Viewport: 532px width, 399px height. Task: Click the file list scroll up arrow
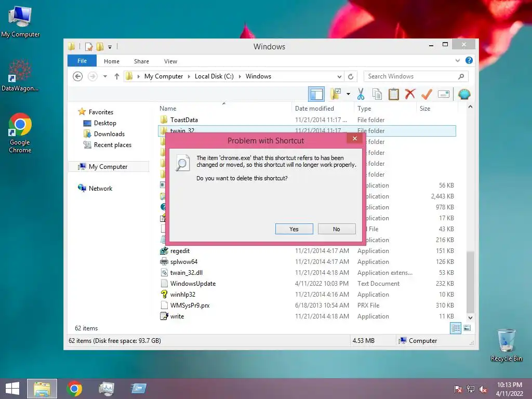[470, 107]
